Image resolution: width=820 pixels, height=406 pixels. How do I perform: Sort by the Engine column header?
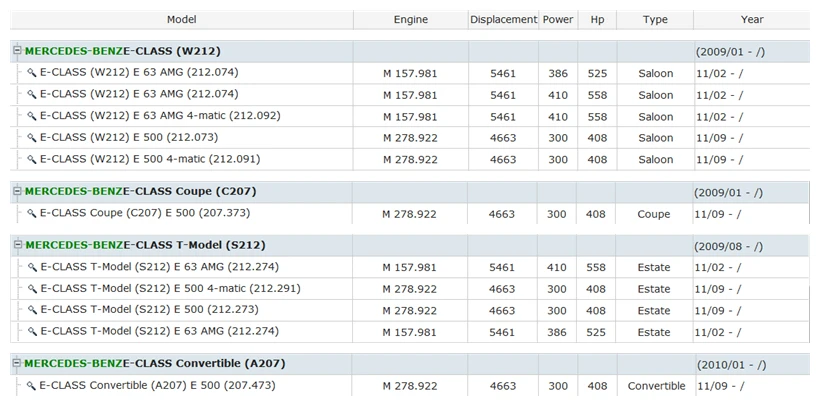[x=411, y=20]
